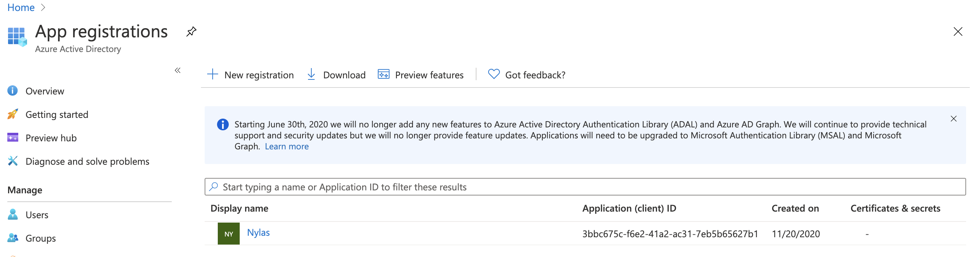This screenshot has width=980, height=257.
Task: Click the Created on column header
Action: point(795,209)
